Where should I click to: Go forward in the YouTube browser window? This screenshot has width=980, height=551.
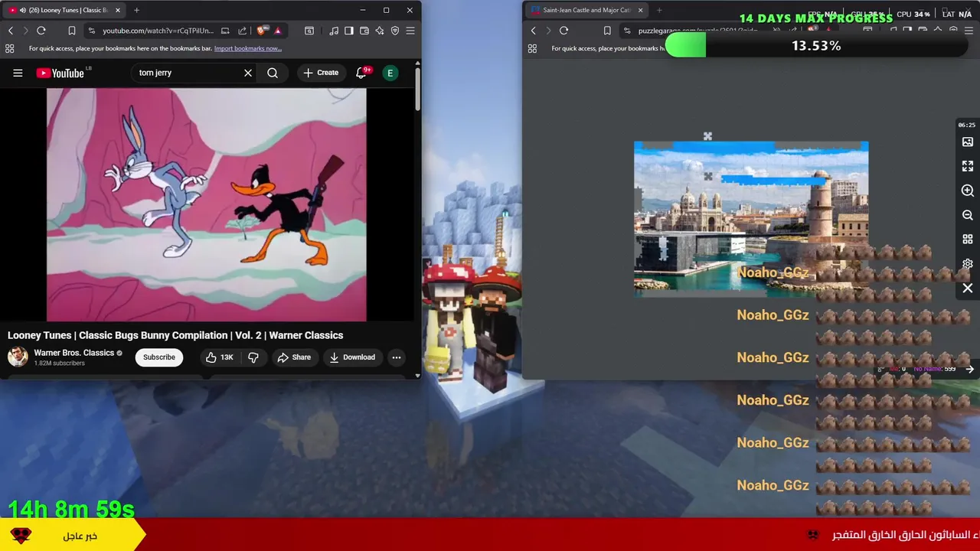point(25,31)
